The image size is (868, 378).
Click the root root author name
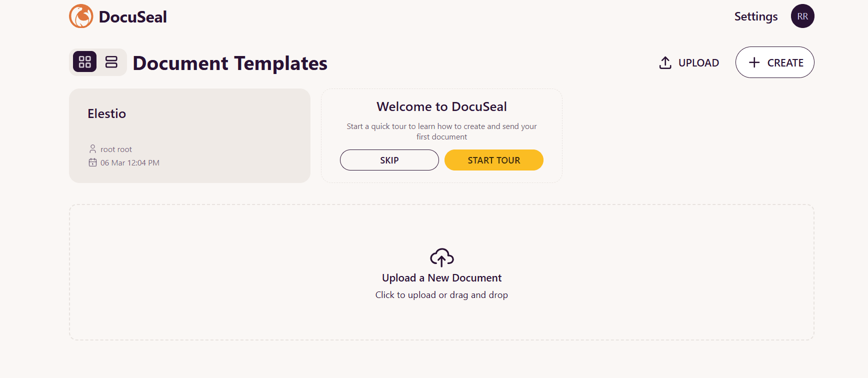(116, 149)
